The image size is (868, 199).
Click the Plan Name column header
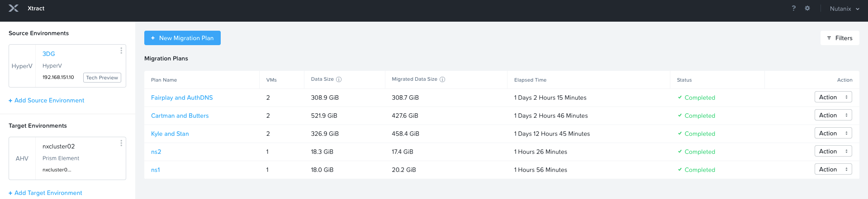tap(164, 80)
